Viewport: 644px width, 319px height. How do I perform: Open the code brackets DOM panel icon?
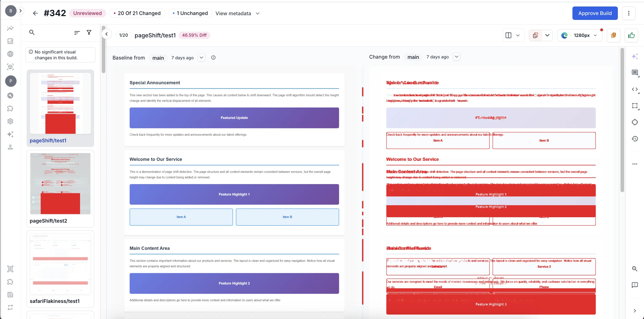point(635,89)
